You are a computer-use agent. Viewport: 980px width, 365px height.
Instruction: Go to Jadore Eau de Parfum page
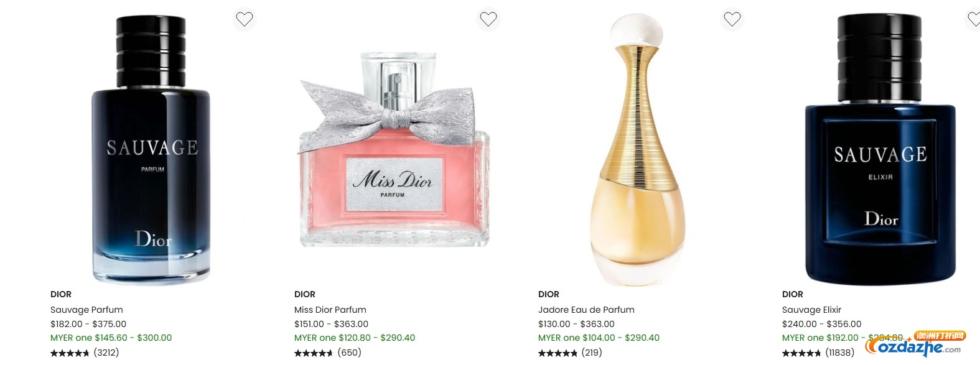[586, 310]
